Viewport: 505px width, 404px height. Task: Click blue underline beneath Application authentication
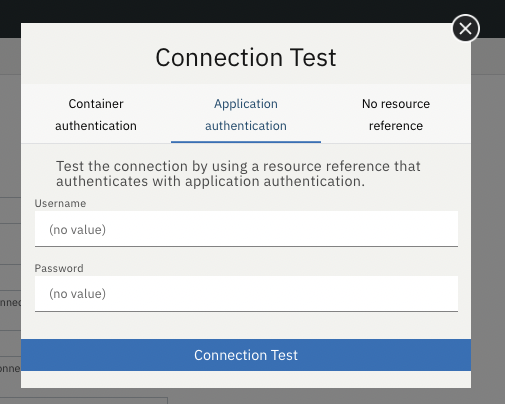(x=246, y=142)
